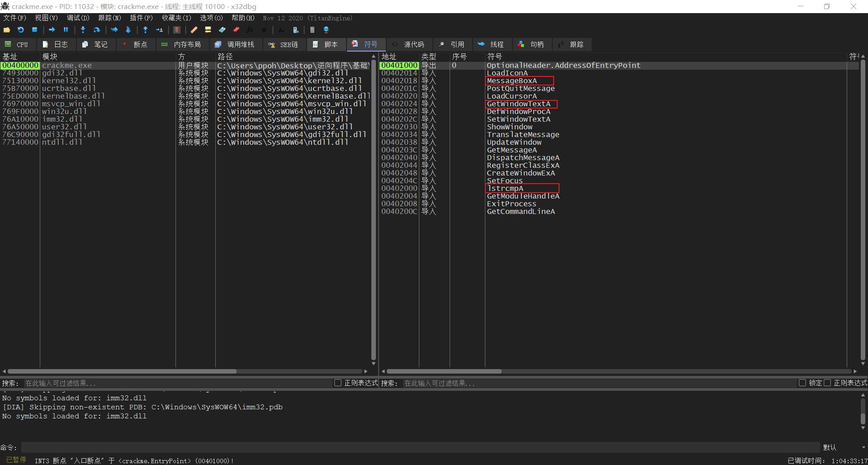Switch to the 断点 breakpoints tab

[x=135, y=44]
